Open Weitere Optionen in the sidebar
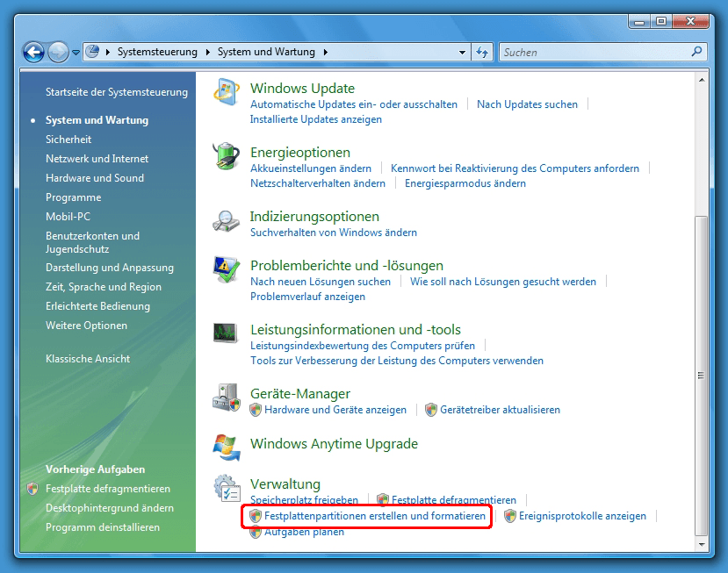This screenshot has height=573, width=728. pos(86,326)
